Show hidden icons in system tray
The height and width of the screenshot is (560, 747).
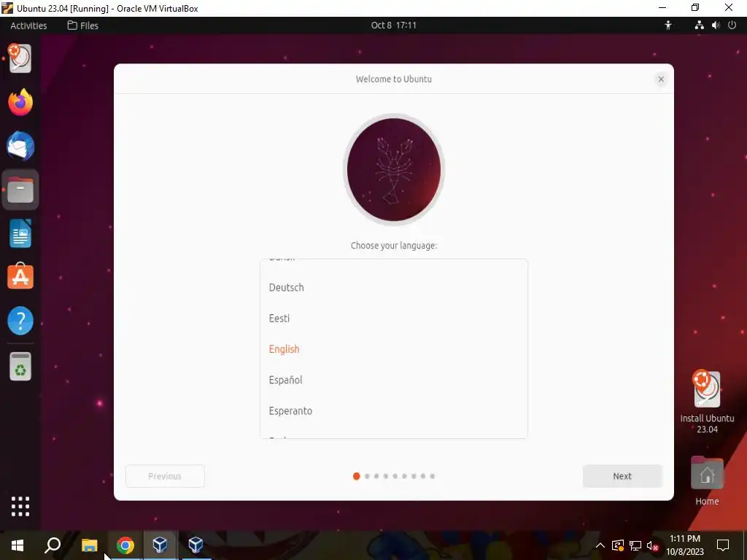pyautogui.click(x=600, y=545)
